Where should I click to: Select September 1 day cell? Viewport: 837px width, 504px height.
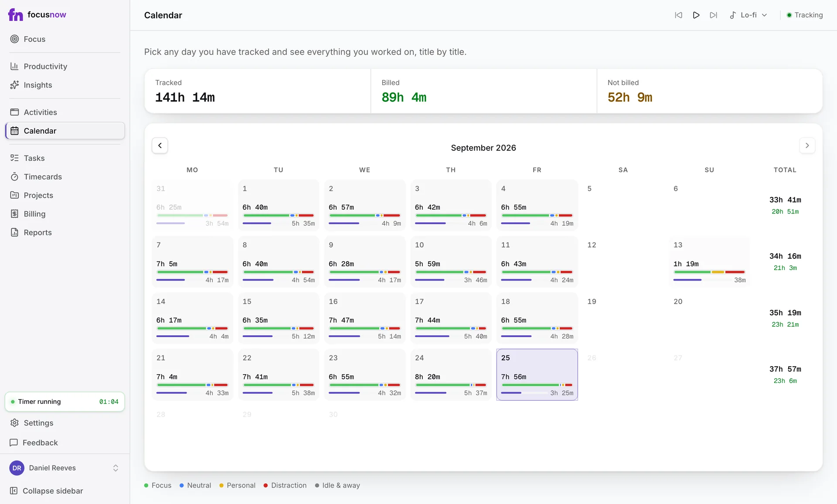[x=279, y=205]
